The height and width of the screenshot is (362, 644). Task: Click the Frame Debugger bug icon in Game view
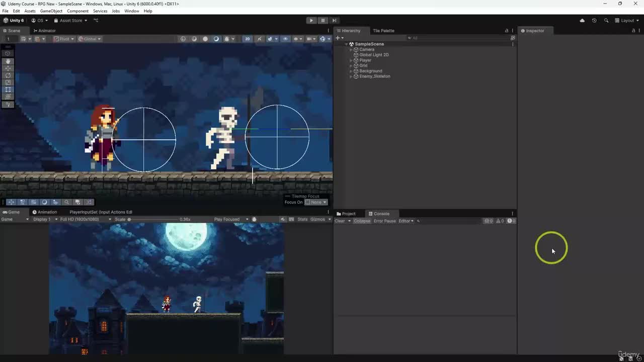(254, 219)
